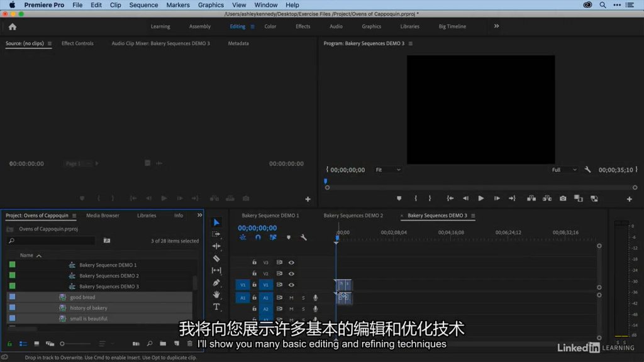
Task: Click Go to In in Program monitor
Action: (450, 198)
